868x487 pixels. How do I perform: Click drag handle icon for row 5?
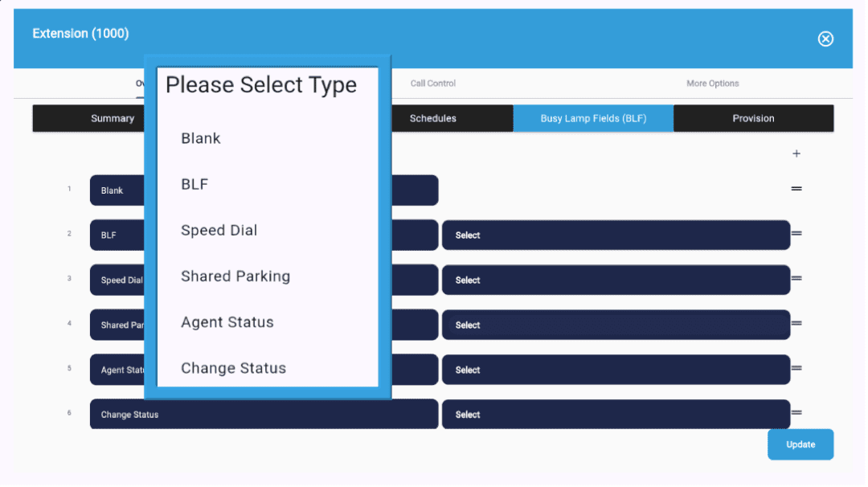click(x=796, y=368)
